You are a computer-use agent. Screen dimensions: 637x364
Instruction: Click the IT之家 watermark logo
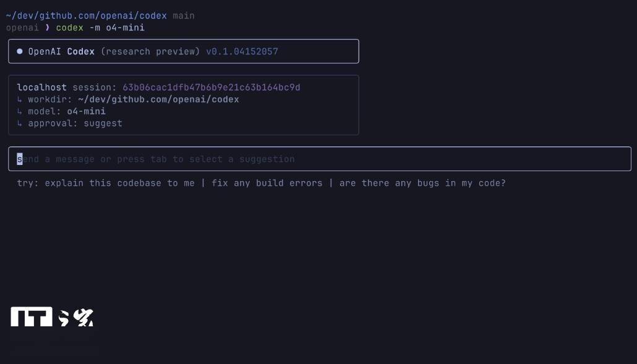[x=52, y=316]
